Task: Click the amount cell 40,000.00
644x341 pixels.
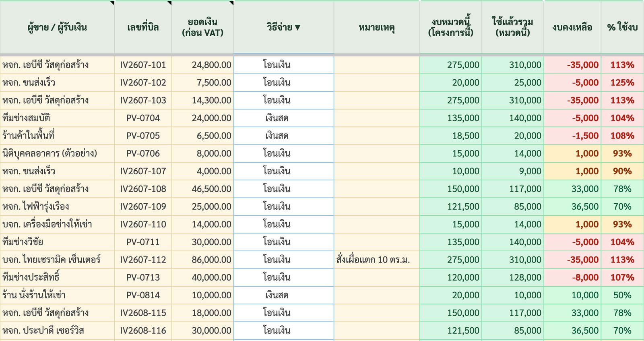Action: click(x=202, y=277)
